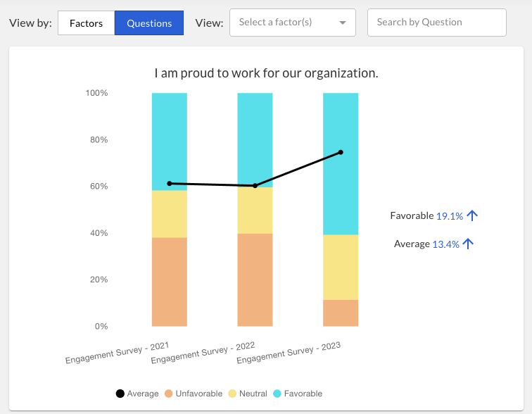Click the Average 13.4% change link
Image resolution: width=532 pixels, height=414 pixels.
[446, 244]
